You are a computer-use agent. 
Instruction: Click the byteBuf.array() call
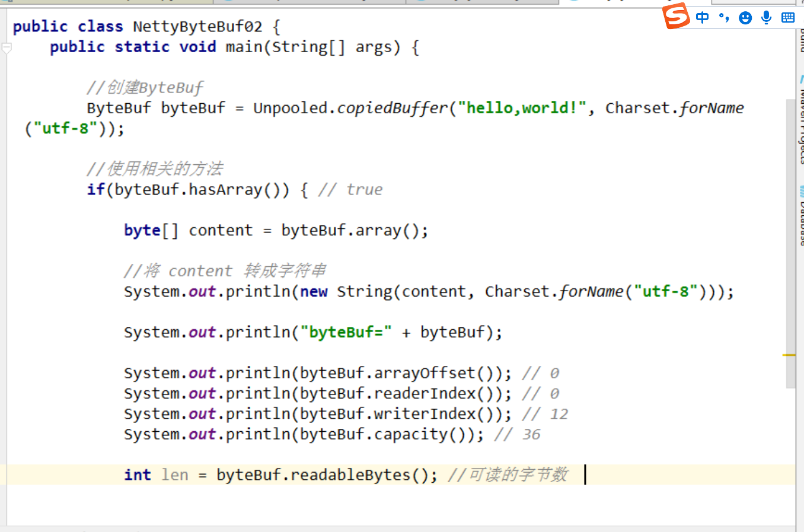pos(350,230)
